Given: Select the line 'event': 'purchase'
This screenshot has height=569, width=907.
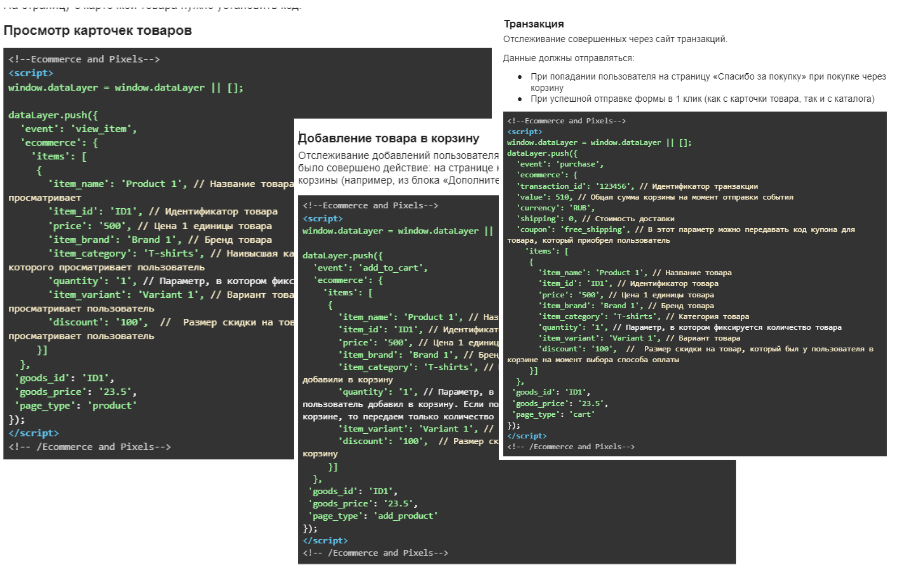Looking at the screenshot, I should [561, 164].
